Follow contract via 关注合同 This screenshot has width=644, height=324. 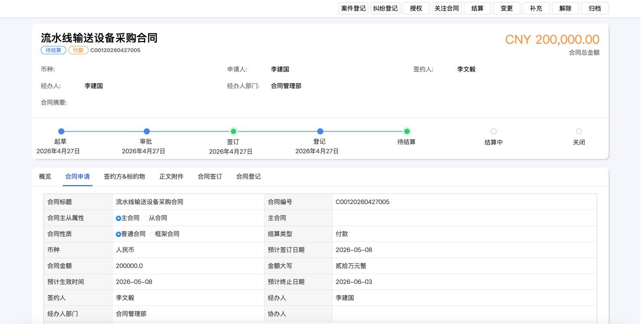coord(447,8)
